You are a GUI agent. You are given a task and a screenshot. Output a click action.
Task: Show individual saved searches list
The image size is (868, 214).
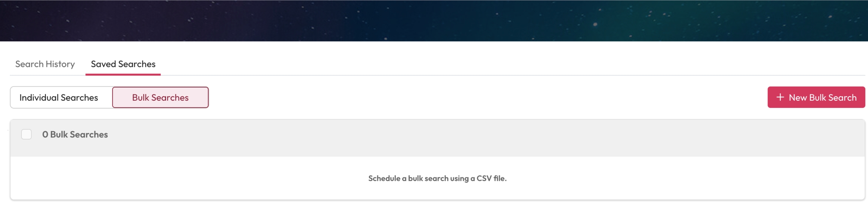point(59,97)
